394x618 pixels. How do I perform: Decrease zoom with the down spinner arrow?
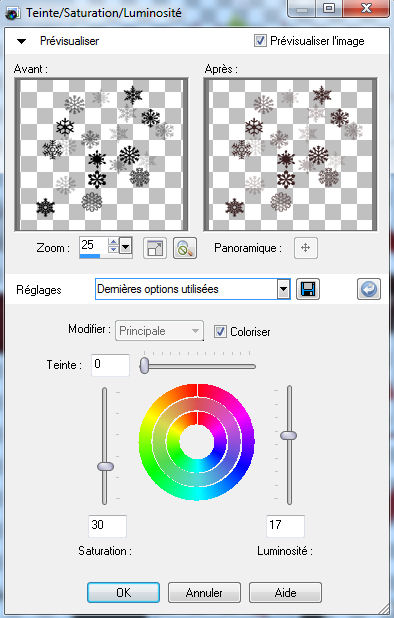coord(113,249)
